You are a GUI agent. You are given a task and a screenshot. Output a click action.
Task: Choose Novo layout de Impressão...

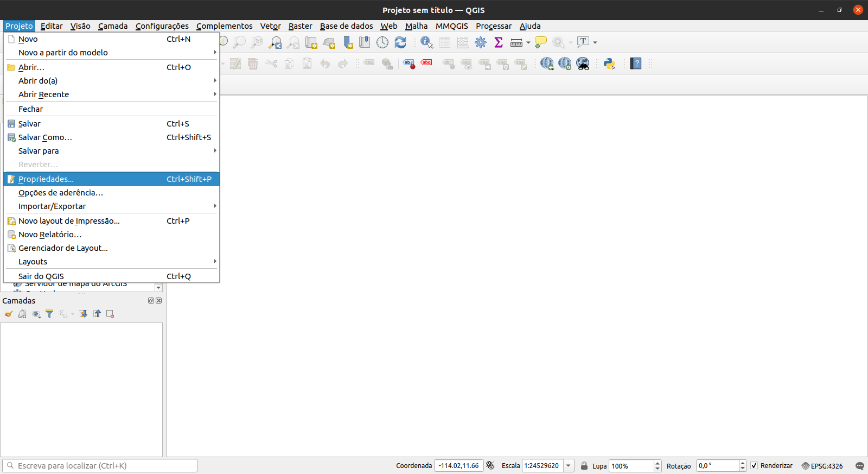click(x=112, y=221)
